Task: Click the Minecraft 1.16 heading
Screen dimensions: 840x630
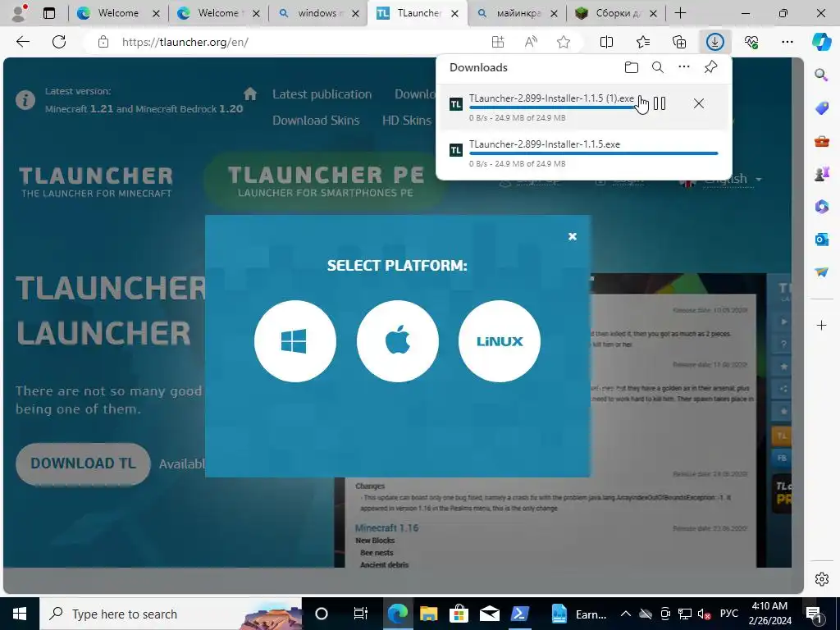Action: [x=386, y=527]
